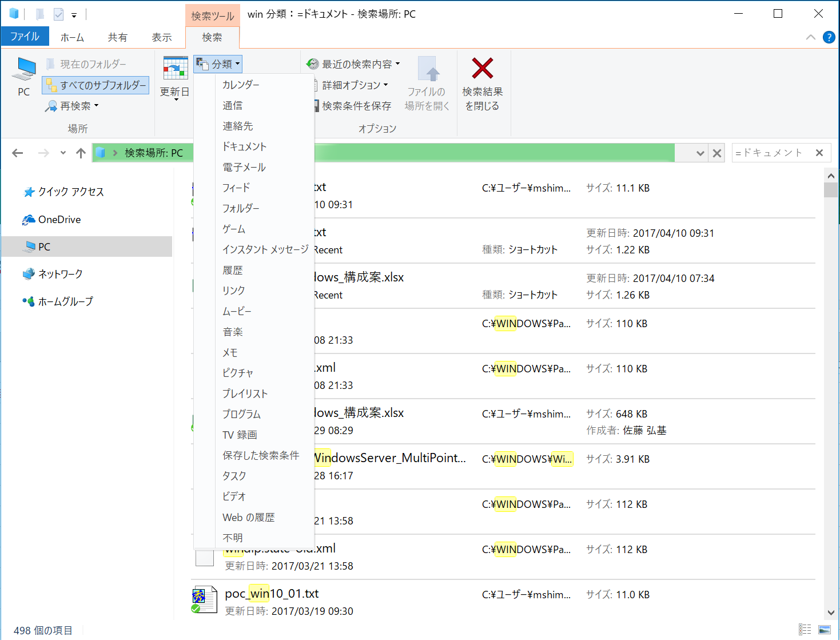This screenshot has width=840, height=640.
Task: Choose 連絡先 from the 分類 menu
Action: [x=254, y=126]
